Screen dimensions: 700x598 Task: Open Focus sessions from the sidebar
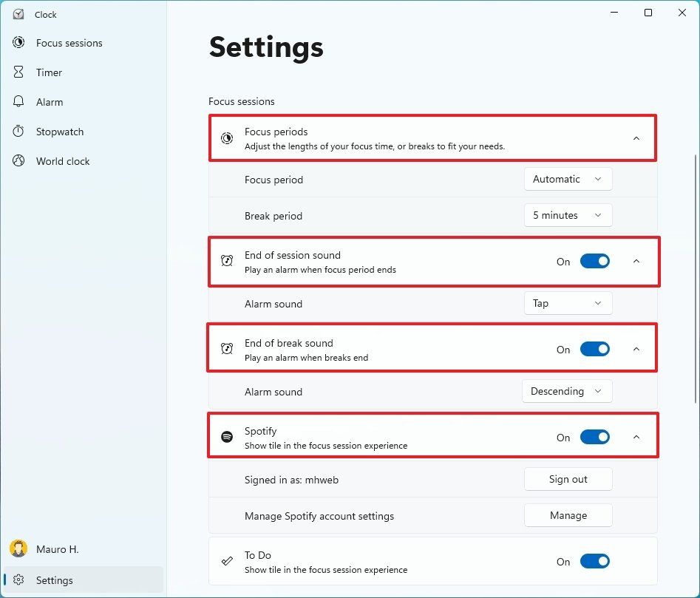point(68,43)
